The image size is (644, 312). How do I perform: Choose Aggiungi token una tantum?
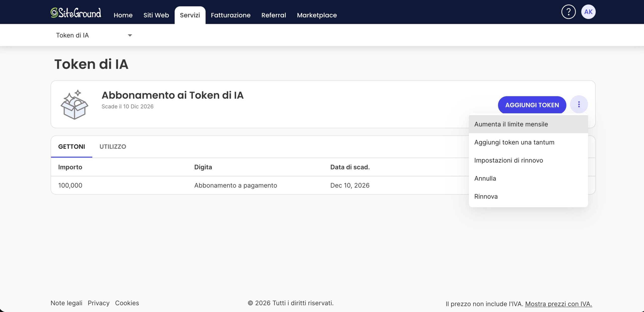(x=528, y=142)
